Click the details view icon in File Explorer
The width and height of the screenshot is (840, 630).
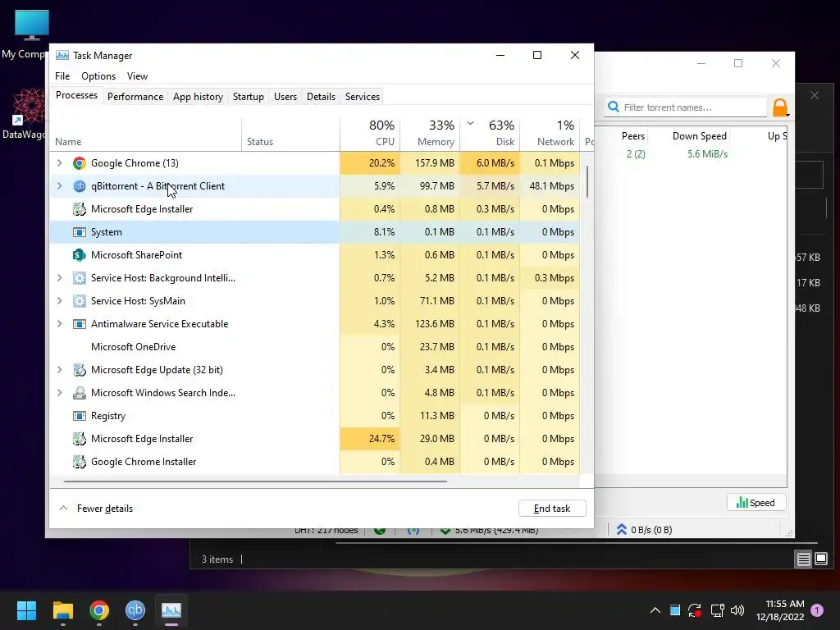[x=803, y=559]
